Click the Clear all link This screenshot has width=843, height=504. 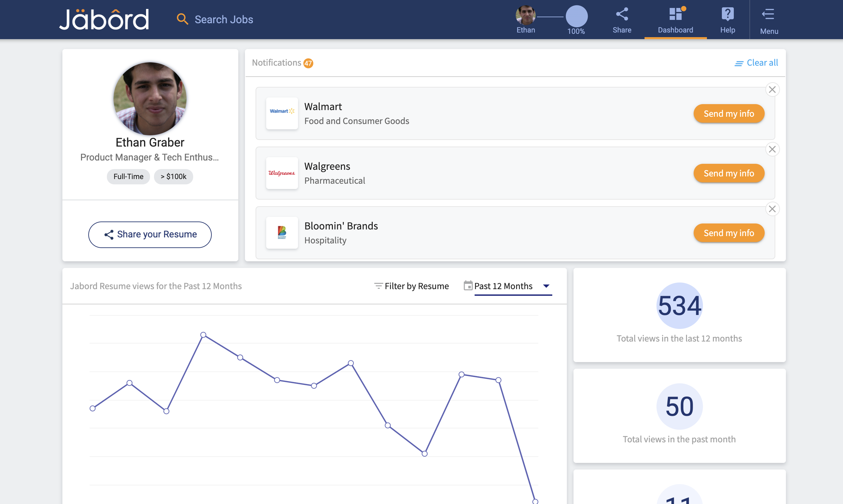756,63
